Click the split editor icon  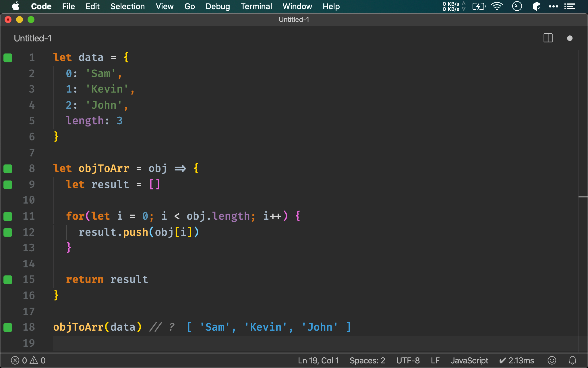click(x=548, y=38)
